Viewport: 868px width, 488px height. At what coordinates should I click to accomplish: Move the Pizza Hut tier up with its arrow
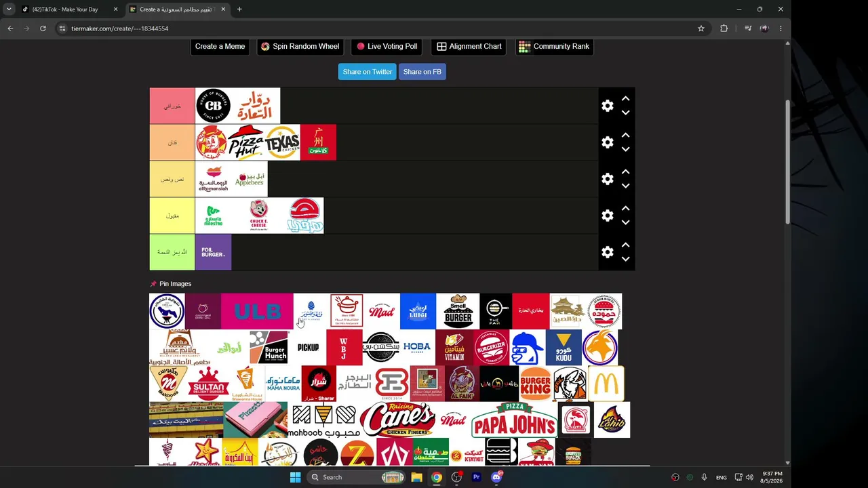pos(625,136)
